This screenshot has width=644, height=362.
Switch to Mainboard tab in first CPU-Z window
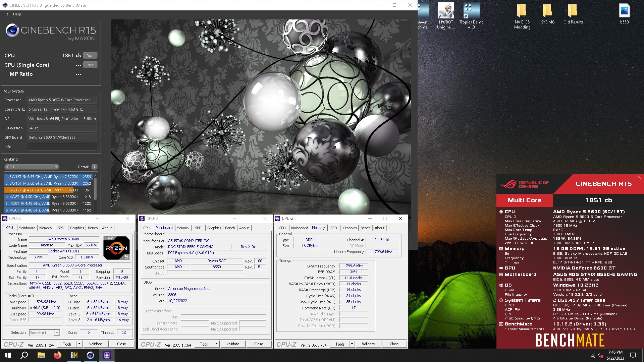pyautogui.click(x=27, y=228)
